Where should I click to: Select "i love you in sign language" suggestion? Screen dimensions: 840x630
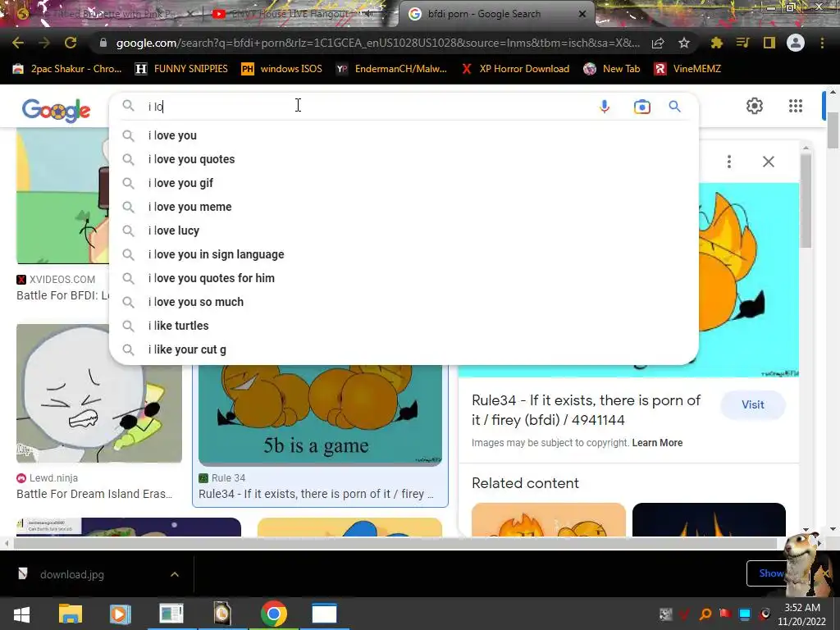[404, 254]
